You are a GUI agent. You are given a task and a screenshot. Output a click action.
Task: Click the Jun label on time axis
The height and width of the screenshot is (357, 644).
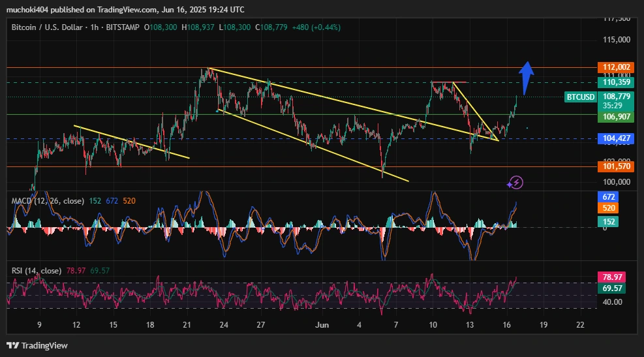click(x=322, y=324)
